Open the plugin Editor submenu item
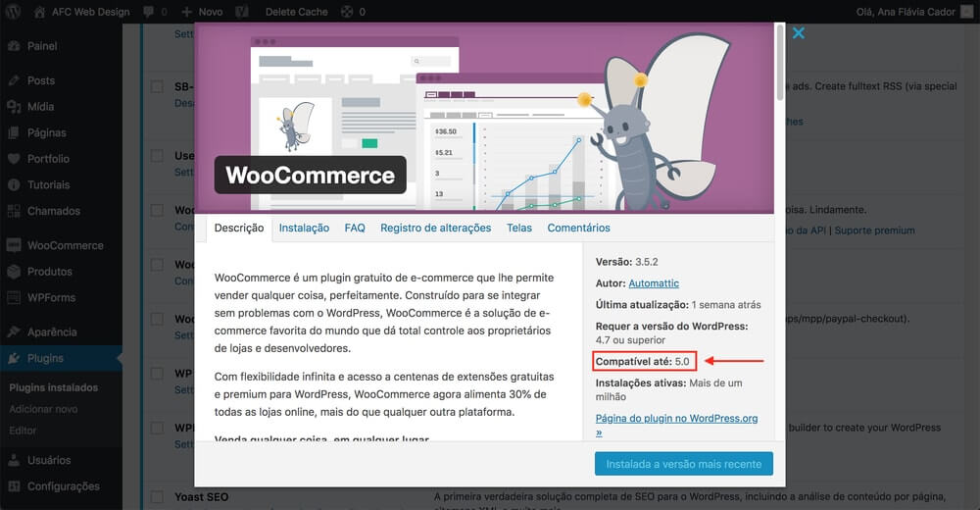 tap(23, 431)
